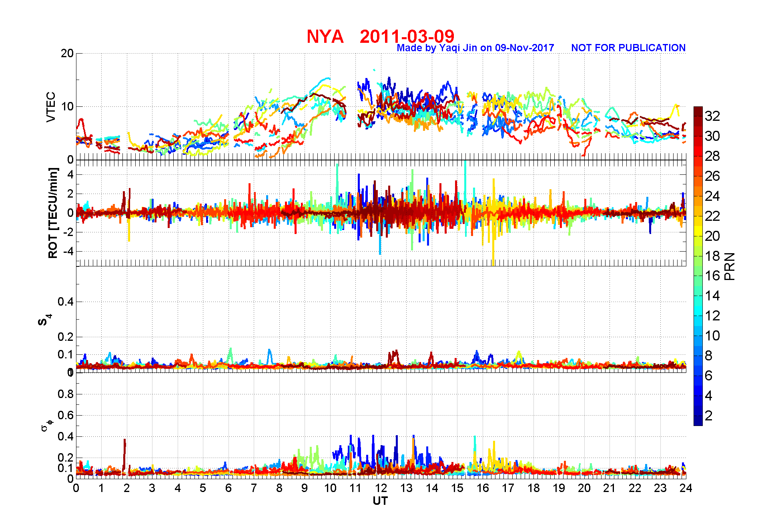Click the "15" tick on the UT x-axis

pos(457,488)
